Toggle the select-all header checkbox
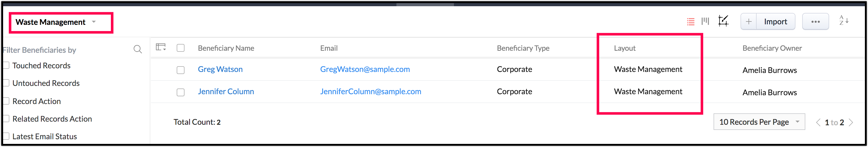The image size is (868, 147). (x=181, y=48)
